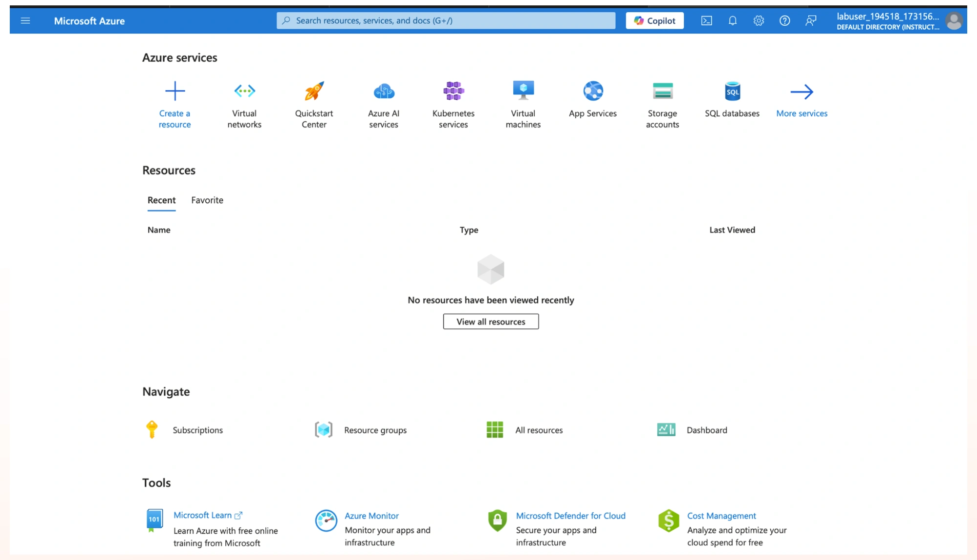Click the All resources grid icon
The width and height of the screenshot is (977, 560).
pos(495,430)
